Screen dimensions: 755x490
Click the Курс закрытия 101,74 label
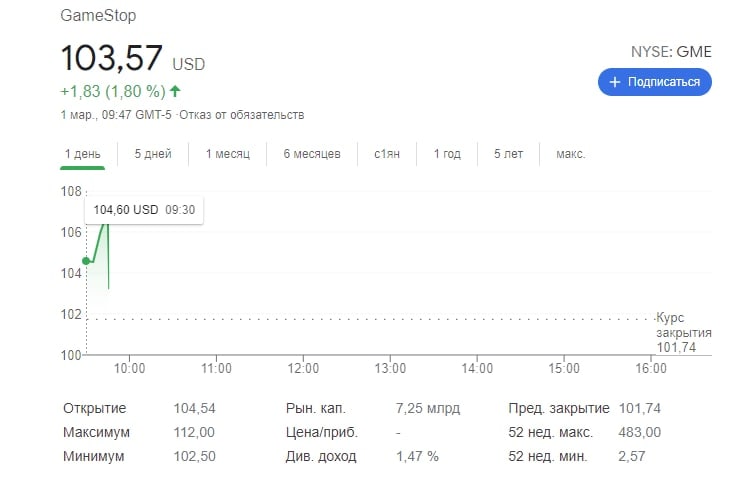pyautogui.click(x=684, y=332)
